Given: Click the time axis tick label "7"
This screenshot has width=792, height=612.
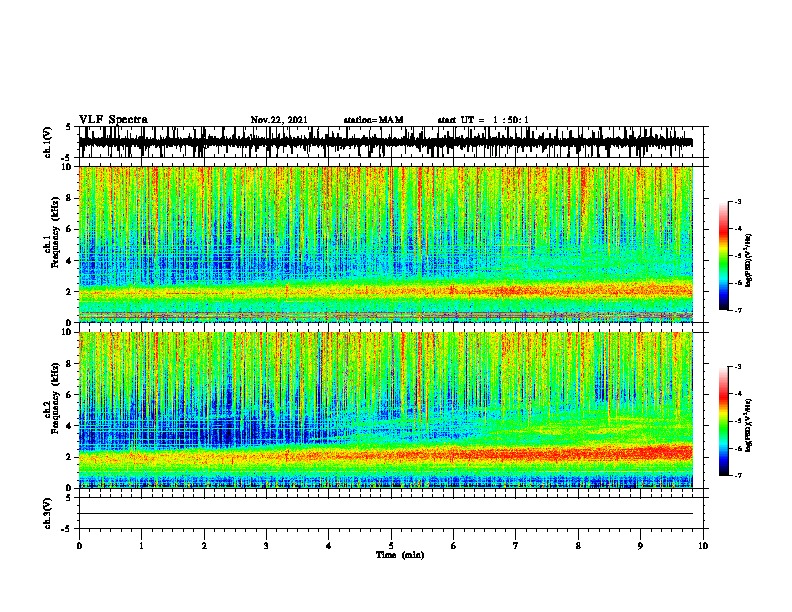Looking at the screenshot, I should coord(516,546).
